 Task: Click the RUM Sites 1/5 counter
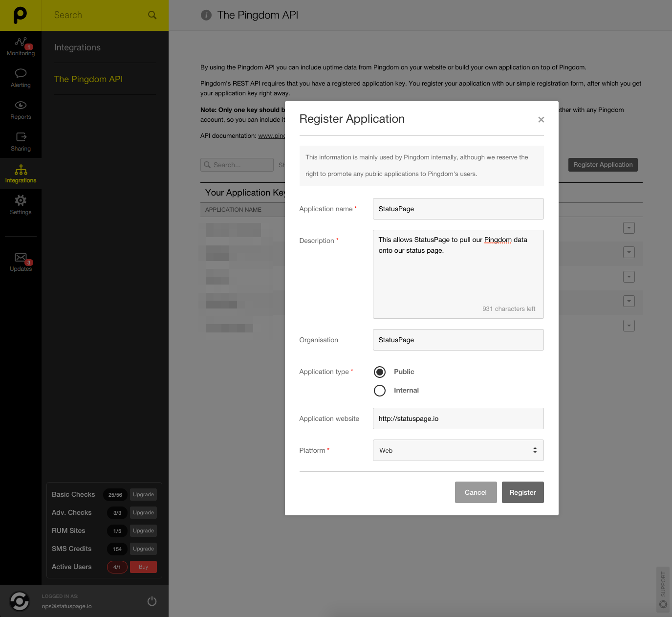[x=117, y=531]
